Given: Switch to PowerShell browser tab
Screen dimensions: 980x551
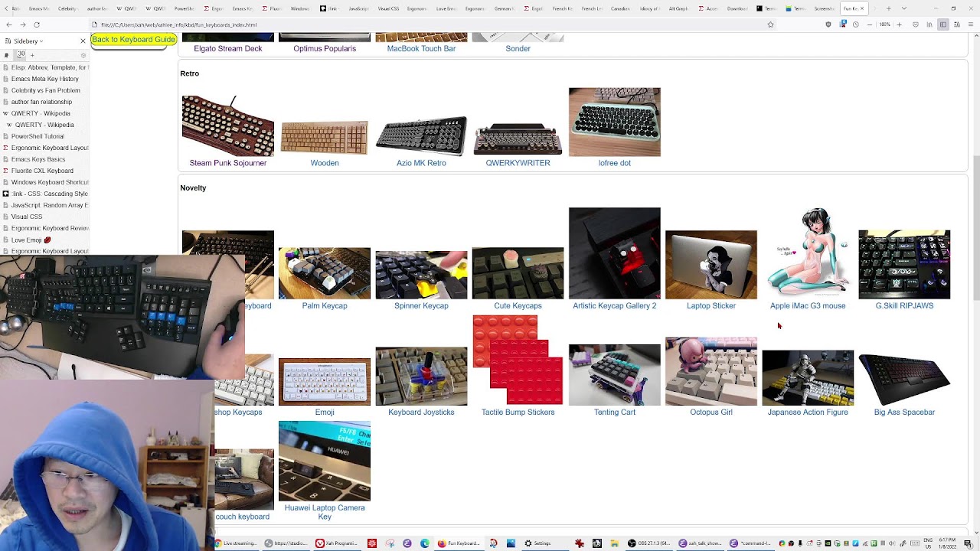Looking at the screenshot, I should 185,8.
